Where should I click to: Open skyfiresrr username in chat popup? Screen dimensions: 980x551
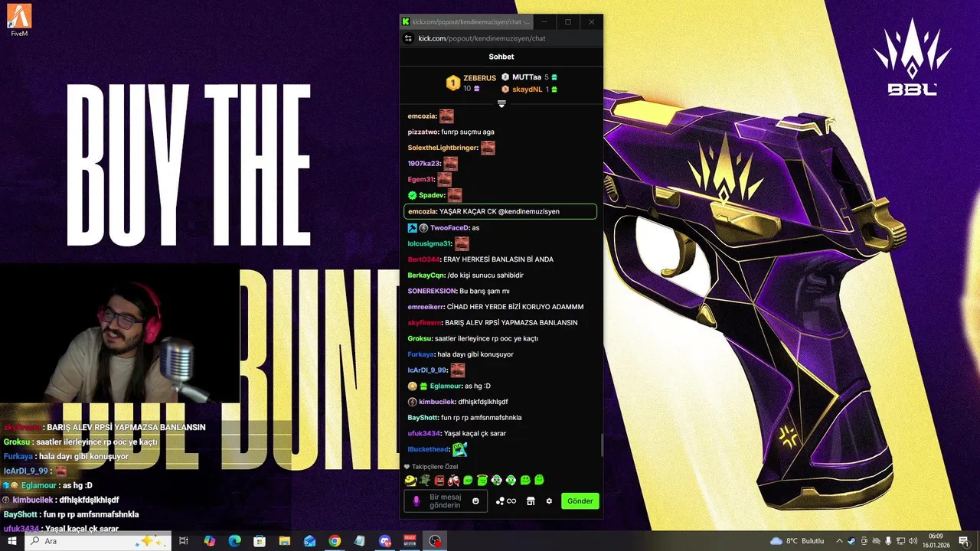coord(425,323)
